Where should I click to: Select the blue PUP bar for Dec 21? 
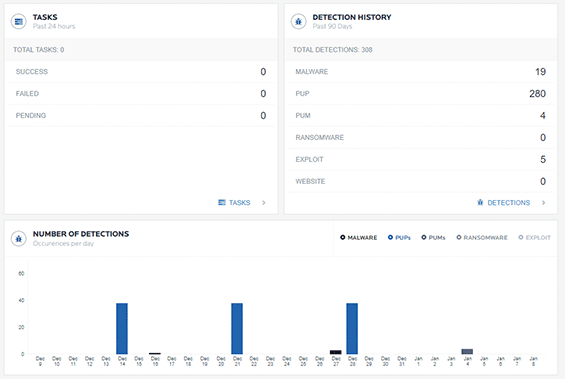point(237,329)
